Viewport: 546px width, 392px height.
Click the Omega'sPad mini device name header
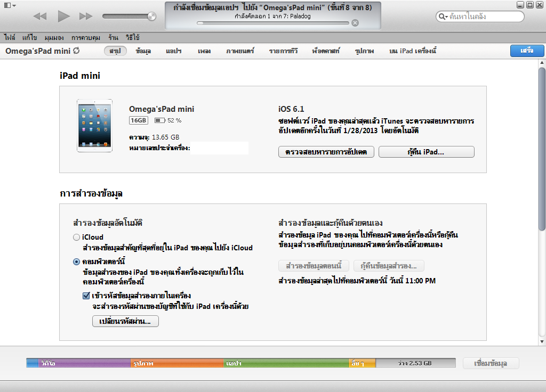click(x=38, y=51)
